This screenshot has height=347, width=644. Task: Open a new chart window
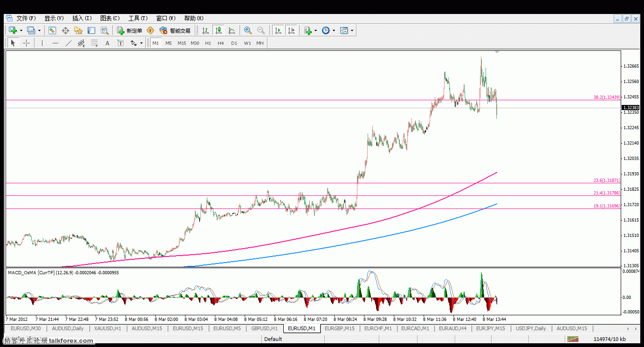point(13,30)
